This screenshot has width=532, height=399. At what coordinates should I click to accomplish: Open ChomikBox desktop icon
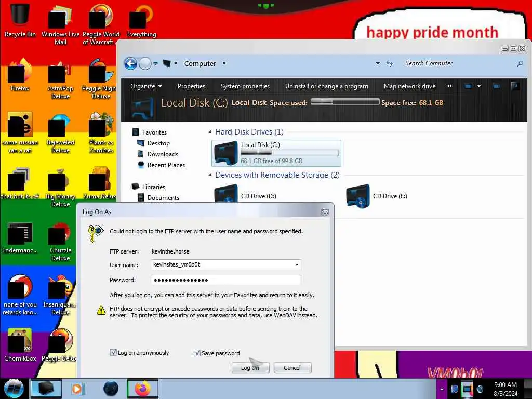coord(20,345)
